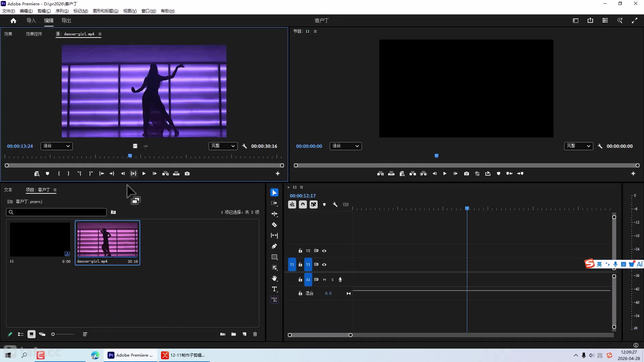Open timeline display settings wrench

(x=335, y=204)
